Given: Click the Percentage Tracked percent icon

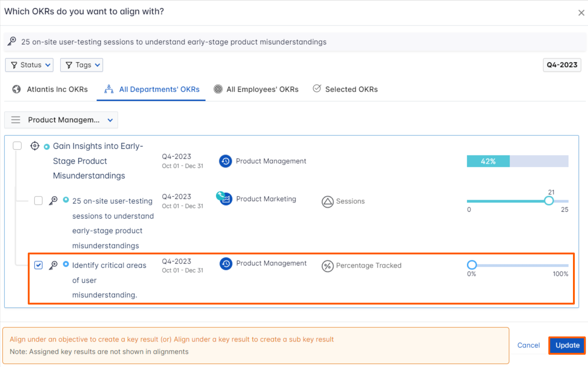Looking at the screenshot, I should point(327,266).
